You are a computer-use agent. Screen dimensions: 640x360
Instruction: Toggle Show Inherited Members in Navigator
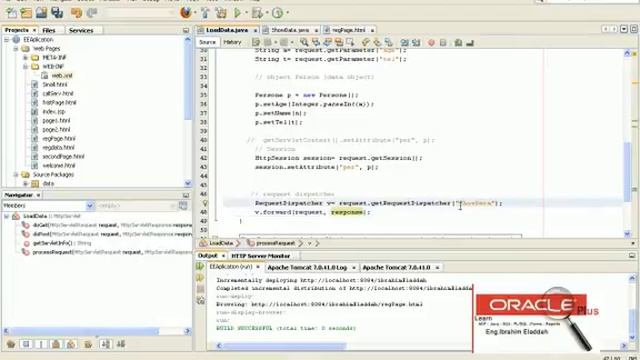tap(11, 344)
